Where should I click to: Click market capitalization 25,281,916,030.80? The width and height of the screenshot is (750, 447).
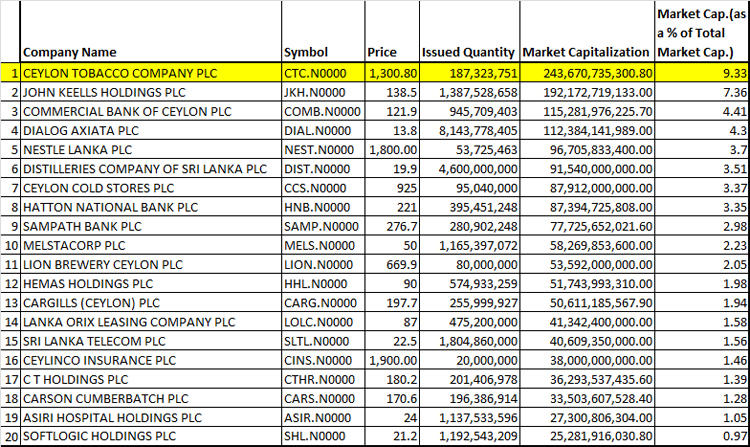(x=587, y=436)
